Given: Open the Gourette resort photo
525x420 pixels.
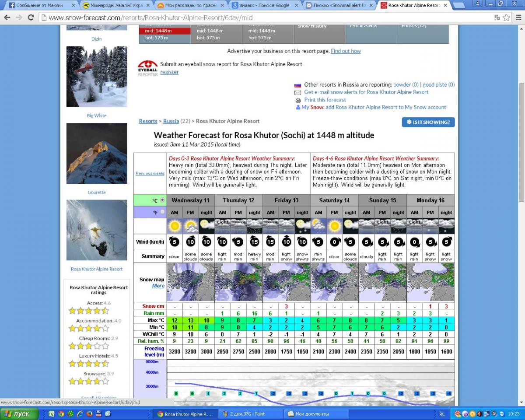Looking at the screenshot, I should tap(97, 154).
